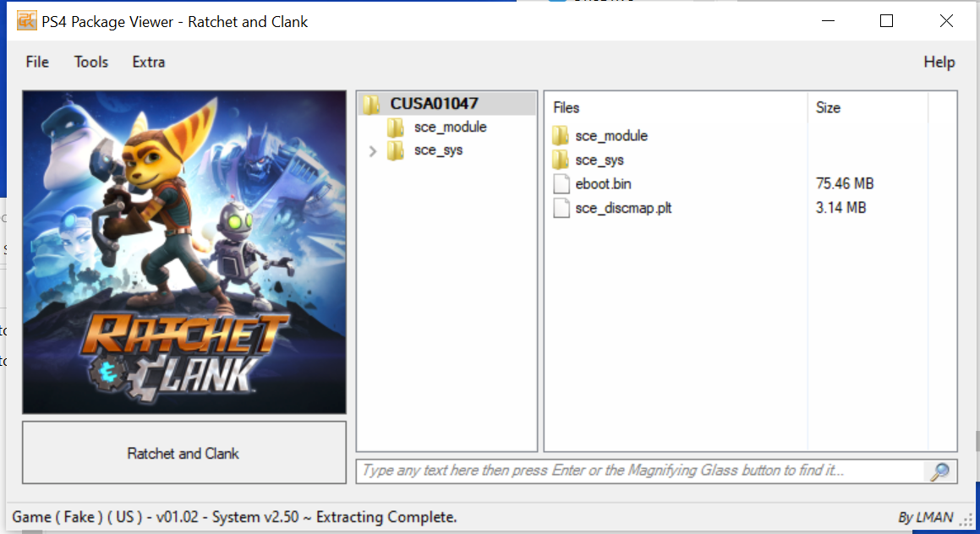The width and height of the screenshot is (980, 534).
Task: Select sce_sys folder in tree panel
Action: click(x=438, y=150)
